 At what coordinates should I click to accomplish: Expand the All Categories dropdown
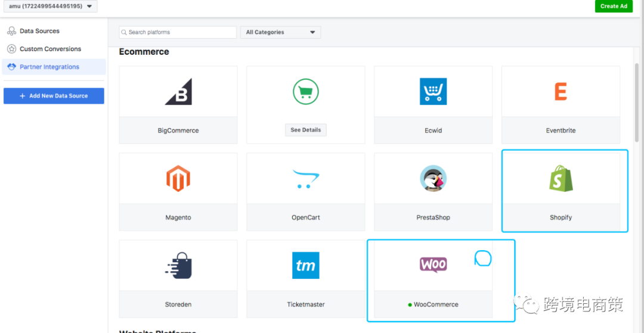280,32
